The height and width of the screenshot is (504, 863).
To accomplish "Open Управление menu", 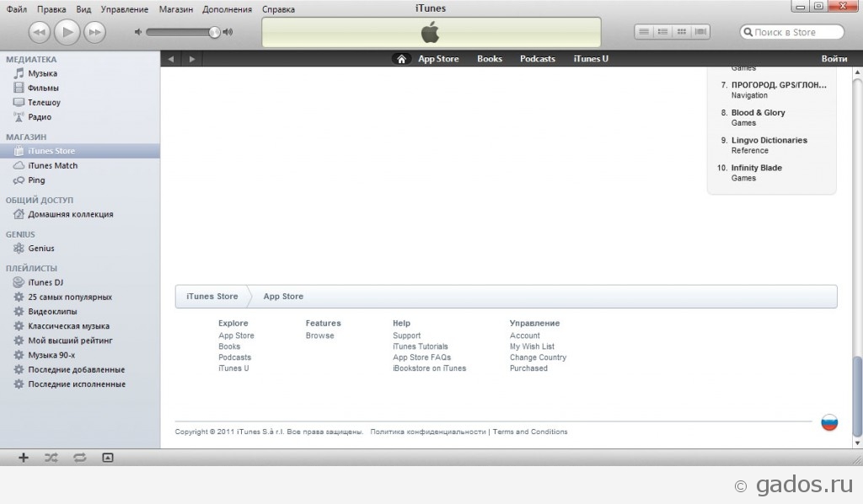I will point(125,9).
